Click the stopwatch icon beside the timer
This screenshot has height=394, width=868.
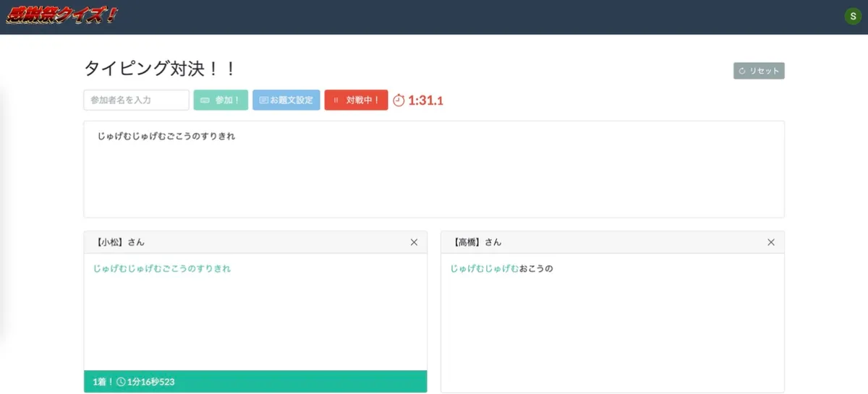pos(399,100)
